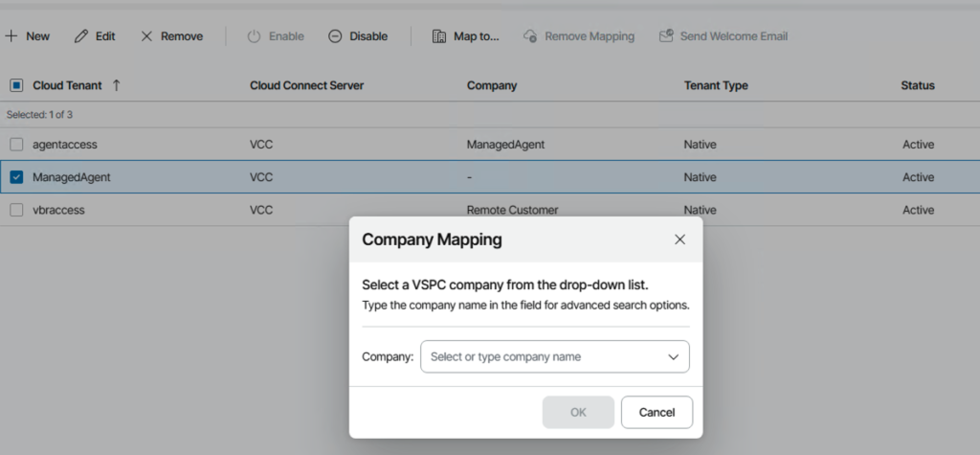Click the Edit pencil icon
This screenshot has width=980, height=455.
tap(80, 36)
